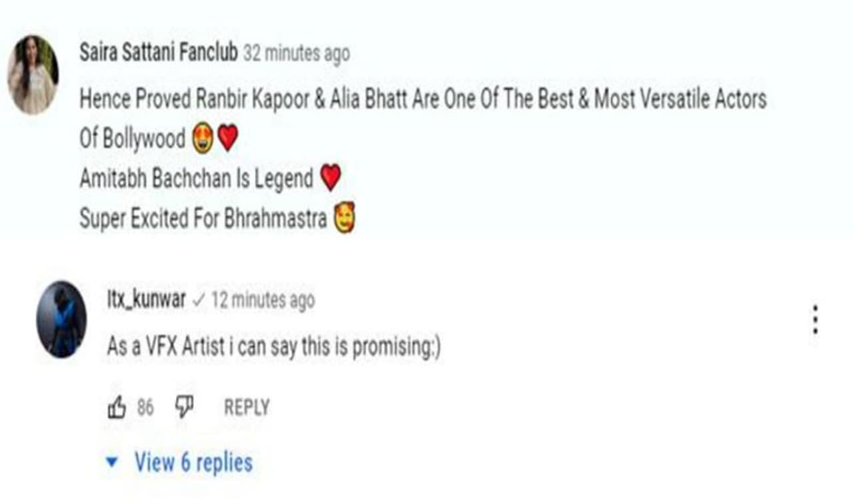Open the View 6 replies link
Viewport: 853px width, 504px height.
pyautogui.click(x=193, y=462)
